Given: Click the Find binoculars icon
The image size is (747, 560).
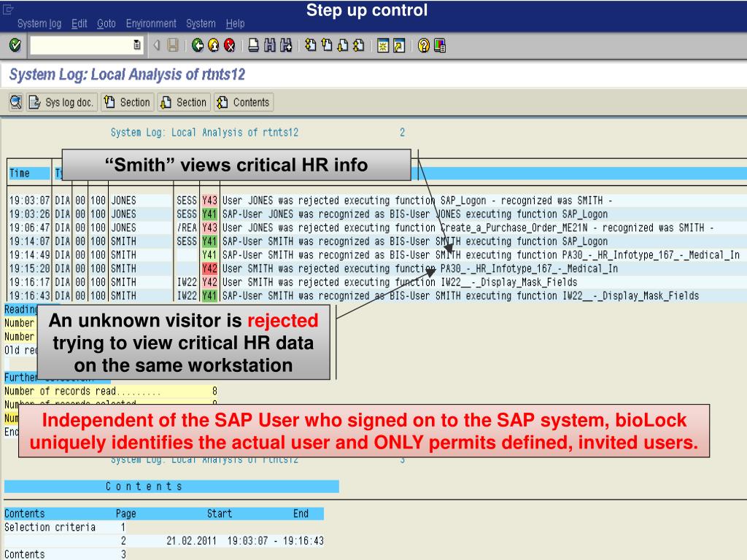Looking at the screenshot, I should (270, 45).
